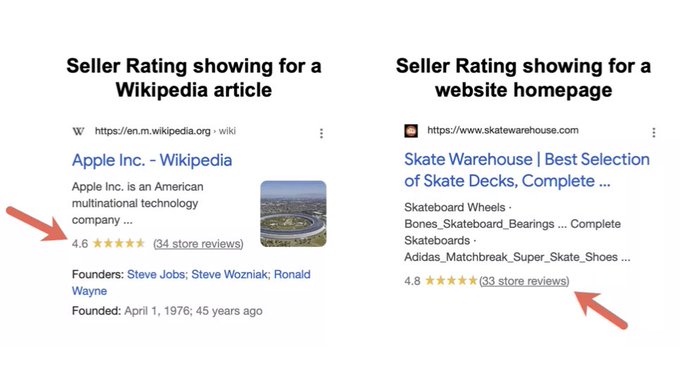This screenshot has width=680, height=371.
Task: Open the 34 store reviews link
Action: tap(198, 244)
